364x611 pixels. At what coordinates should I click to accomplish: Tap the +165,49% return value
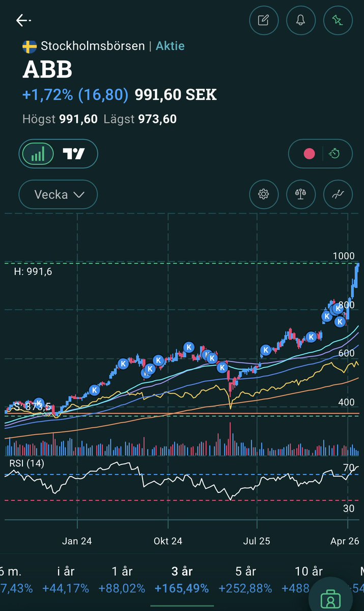pos(182,589)
